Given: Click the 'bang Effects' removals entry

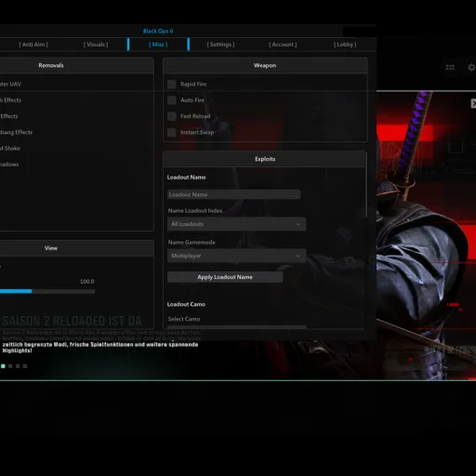Looking at the screenshot, I should point(16,132).
